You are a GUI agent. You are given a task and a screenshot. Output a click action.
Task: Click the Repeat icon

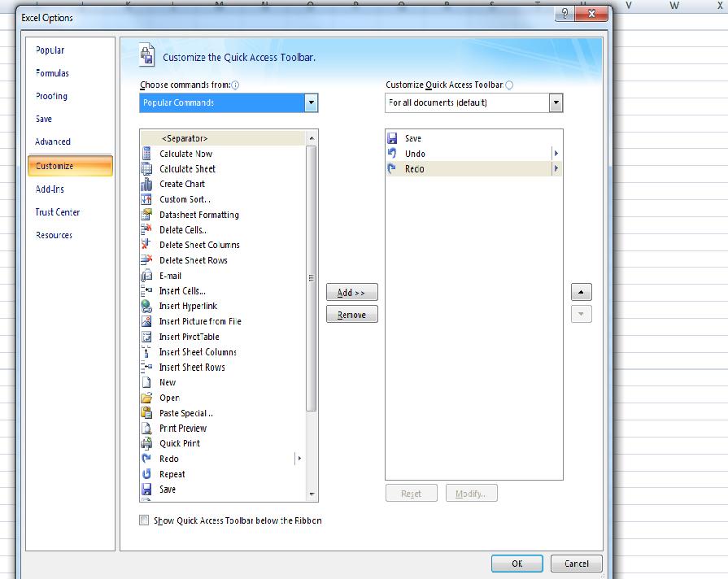146,473
